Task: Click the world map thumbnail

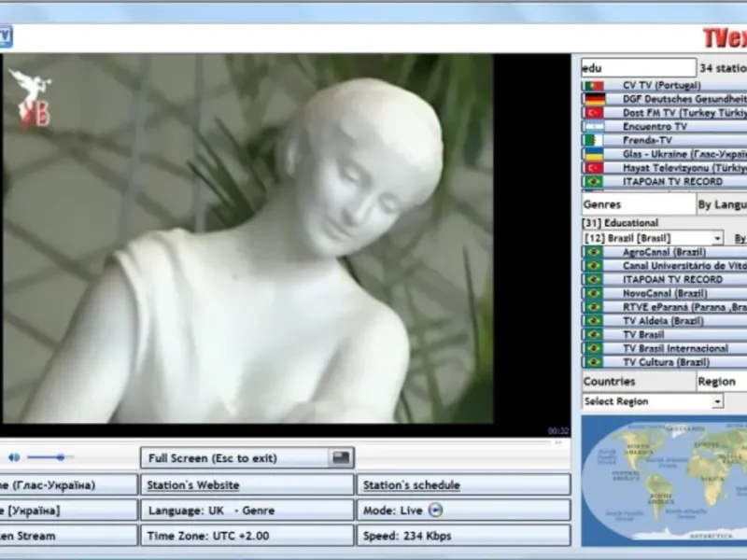Action: click(x=664, y=481)
